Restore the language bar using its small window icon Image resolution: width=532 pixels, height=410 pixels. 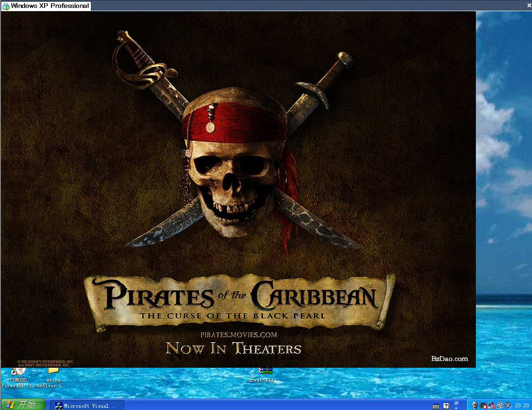pyautogui.click(x=456, y=403)
